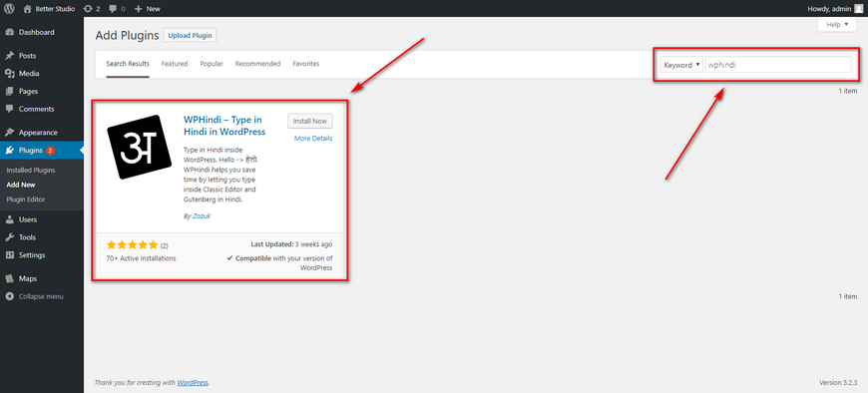
Task: Click the Plugins plug icon
Action: point(9,150)
